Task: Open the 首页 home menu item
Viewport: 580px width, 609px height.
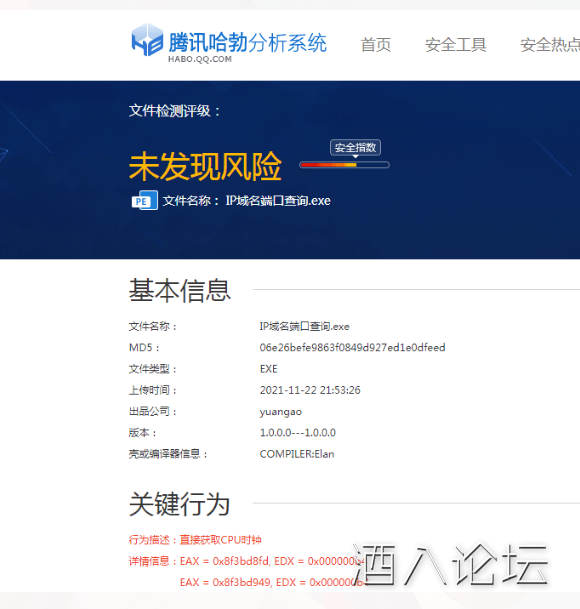Action: click(376, 45)
